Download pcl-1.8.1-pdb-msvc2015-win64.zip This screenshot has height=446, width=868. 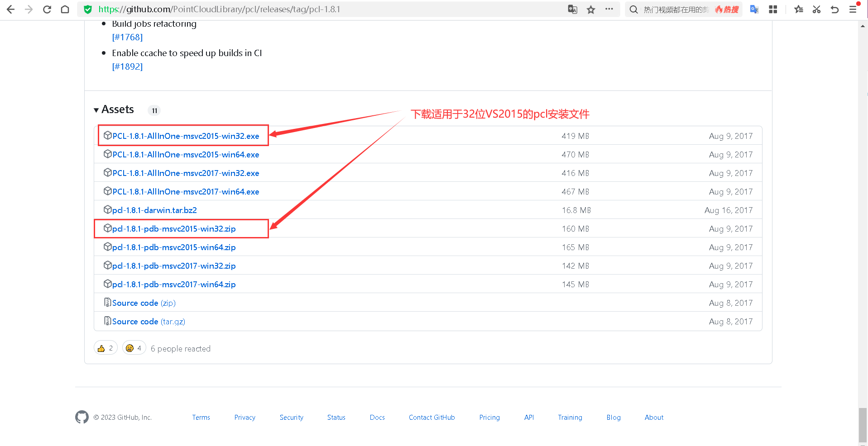click(174, 247)
